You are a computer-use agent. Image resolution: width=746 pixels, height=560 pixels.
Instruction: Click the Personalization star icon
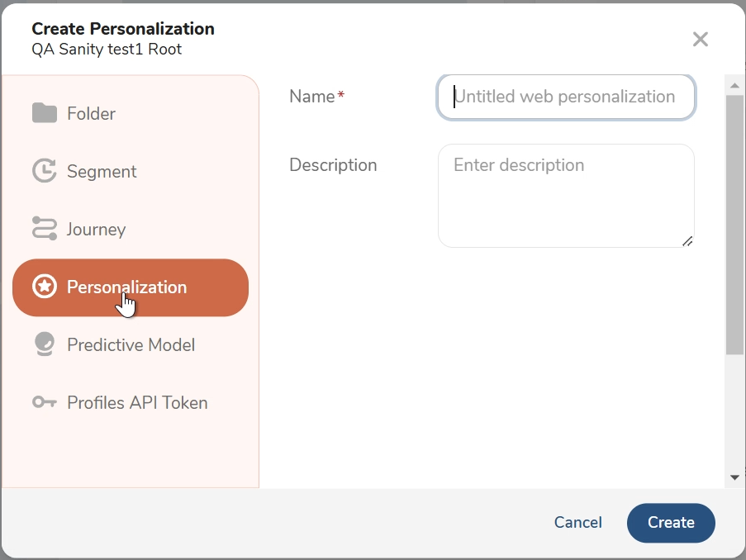tap(44, 287)
